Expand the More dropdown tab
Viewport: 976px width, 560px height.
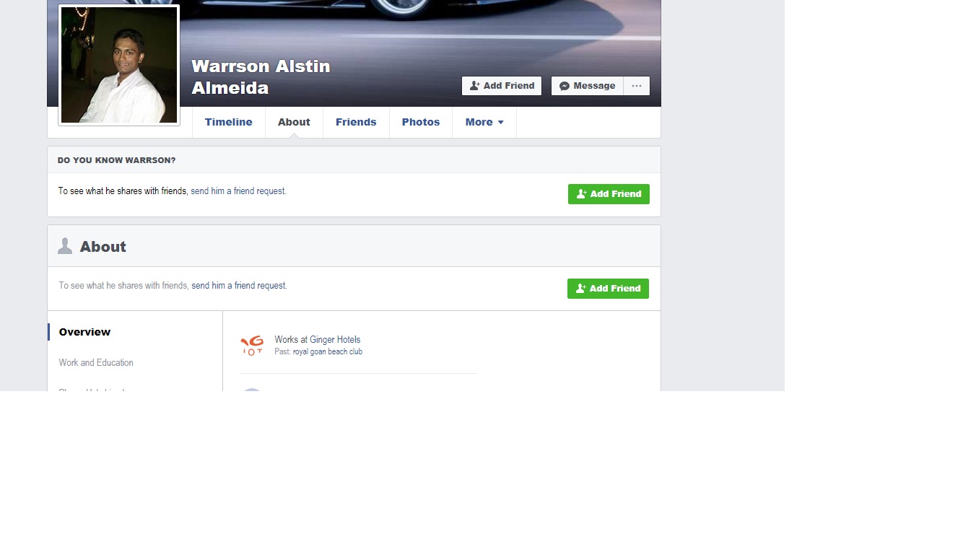tap(484, 122)
